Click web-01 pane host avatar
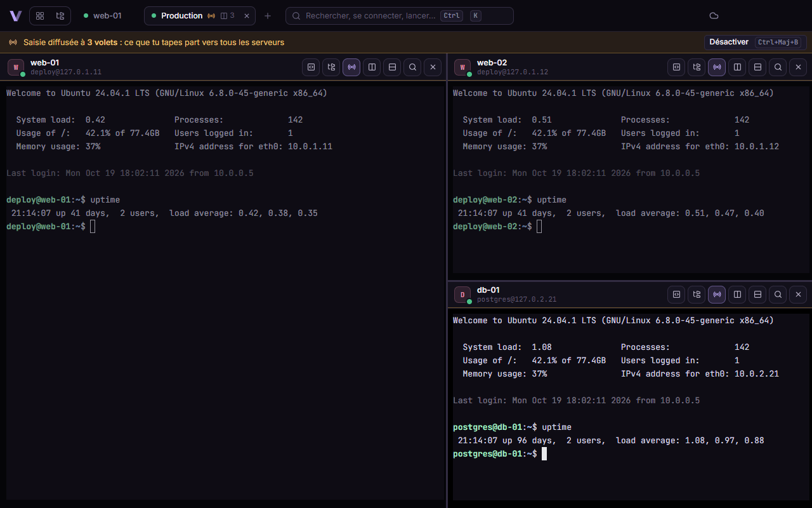812x508 pixels. pyautogui.click(x=16, y=67)
